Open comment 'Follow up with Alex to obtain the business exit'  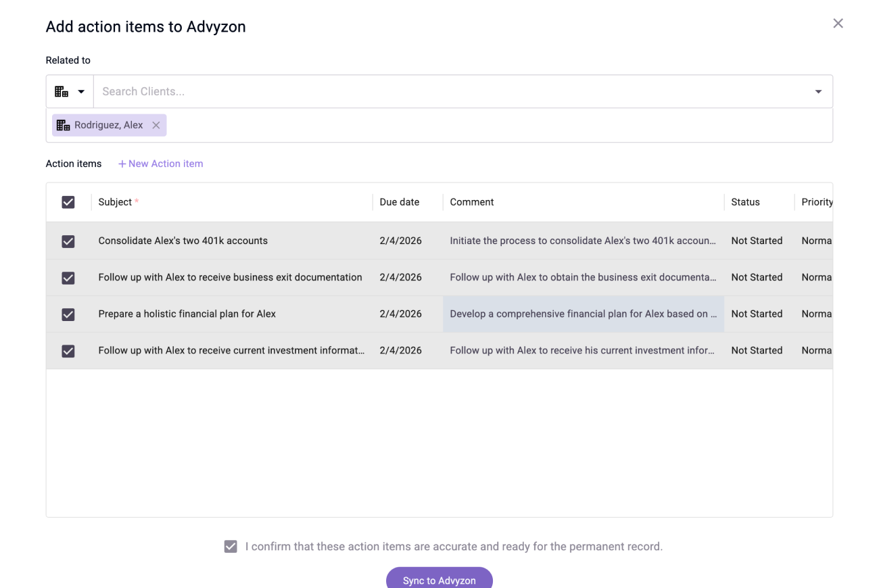point(583,277)
